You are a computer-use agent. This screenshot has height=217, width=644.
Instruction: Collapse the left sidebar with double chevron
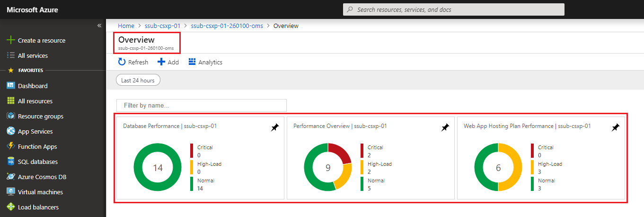pos(99,26)
